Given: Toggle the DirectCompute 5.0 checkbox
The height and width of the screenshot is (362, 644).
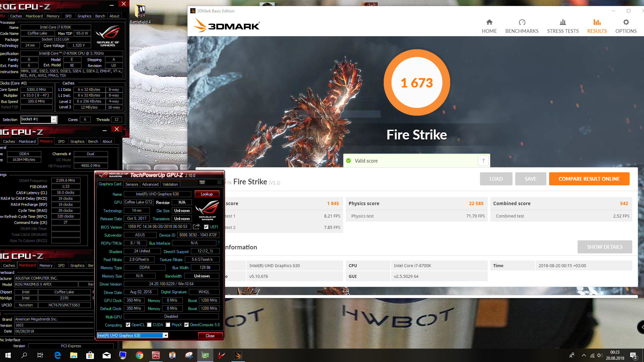Looking at the screenshot, I should click(186, 325).
